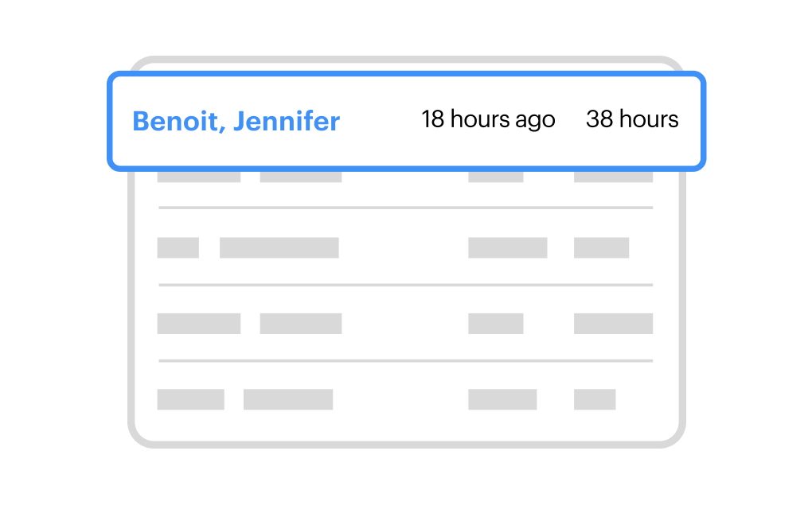Click the first placeholder in bottom row
812x509 pixels.
pos(191,399)
